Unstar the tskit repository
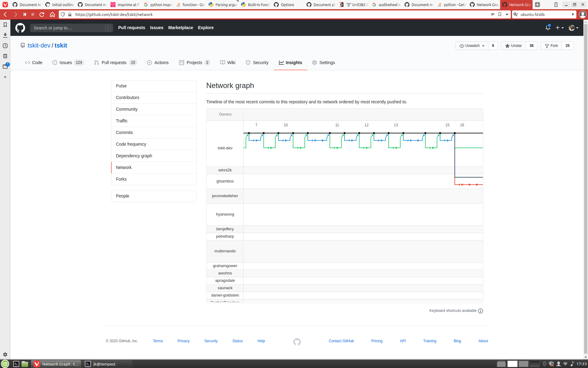This screenshot has height=368, width=588. click(514, 46)
